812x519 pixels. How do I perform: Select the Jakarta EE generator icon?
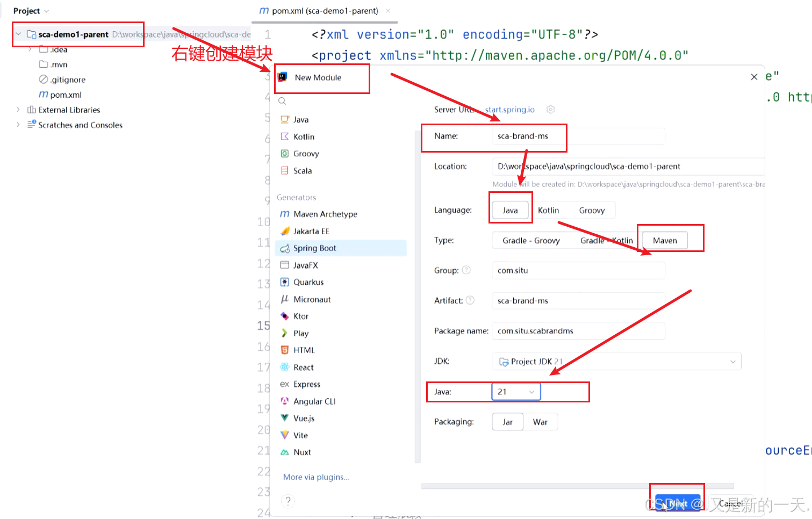pyautogui.click(x=285, y=231)
